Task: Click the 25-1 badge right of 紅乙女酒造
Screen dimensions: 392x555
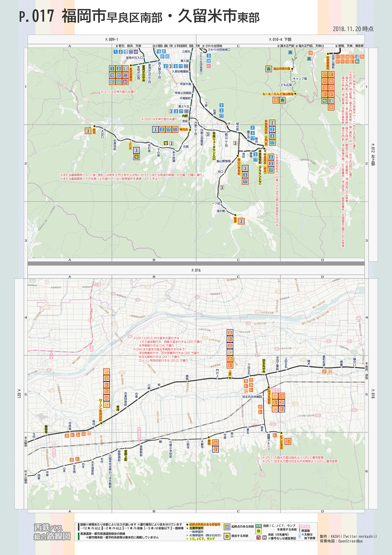Action: [288, 441]
